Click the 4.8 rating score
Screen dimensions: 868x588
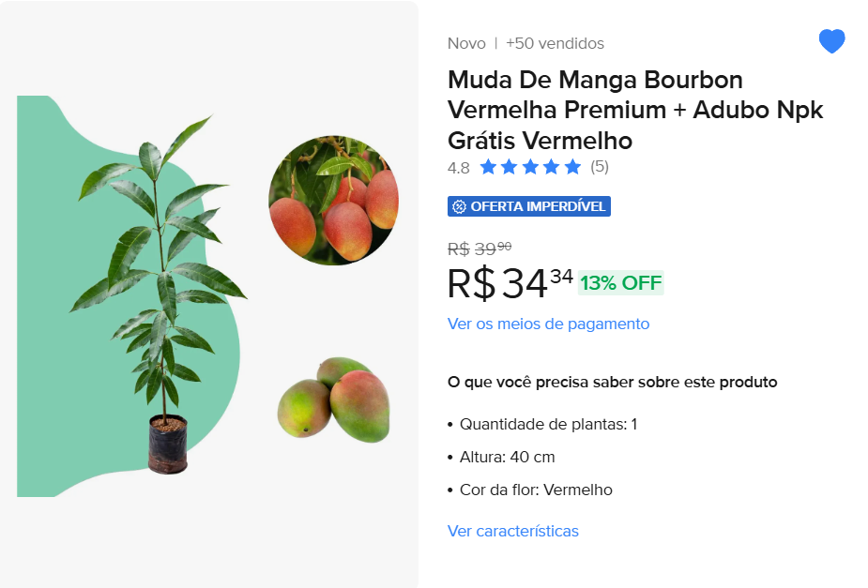[x=458, y=168]
